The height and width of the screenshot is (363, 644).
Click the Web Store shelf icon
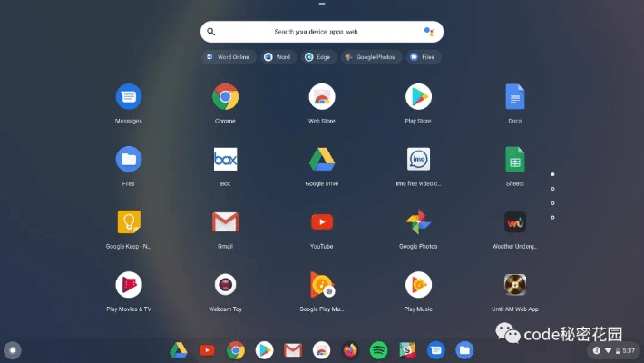point(322,350)
